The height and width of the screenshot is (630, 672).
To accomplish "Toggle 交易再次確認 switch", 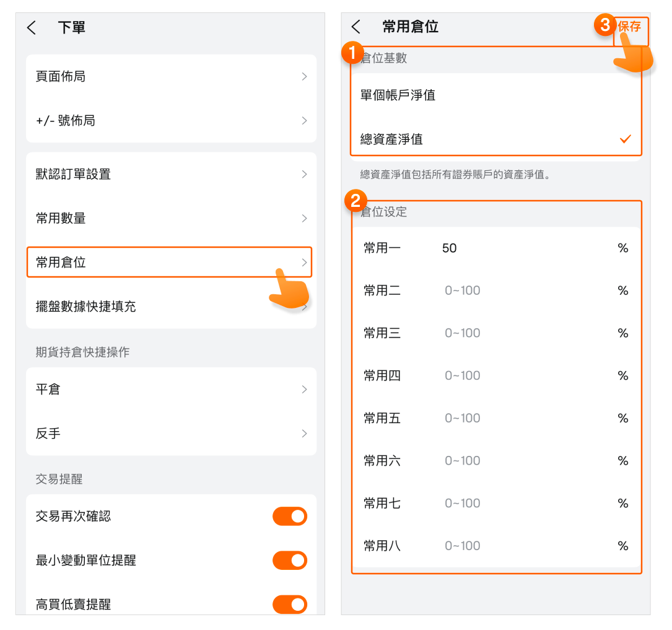I will click(x=289, y=517).
